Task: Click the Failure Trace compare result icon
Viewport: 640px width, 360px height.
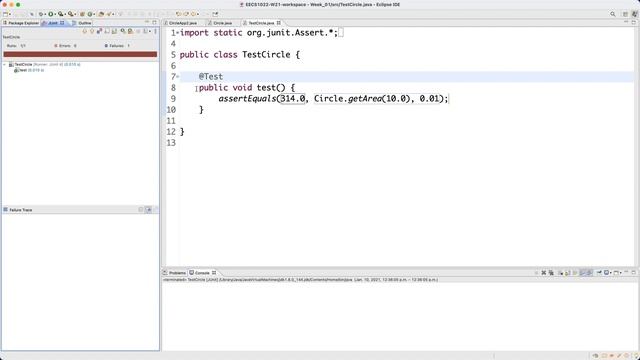Action: tap(156, 210)
